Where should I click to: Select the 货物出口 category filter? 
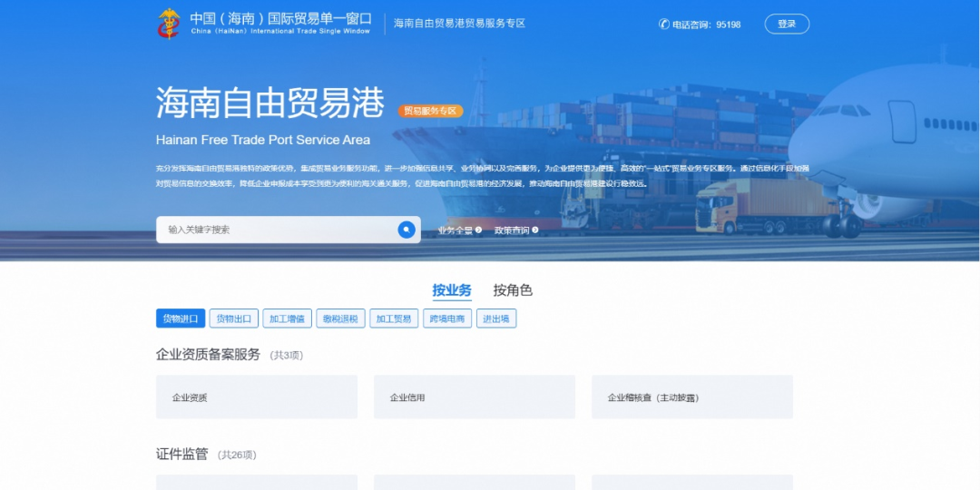[x=234, y=318]
